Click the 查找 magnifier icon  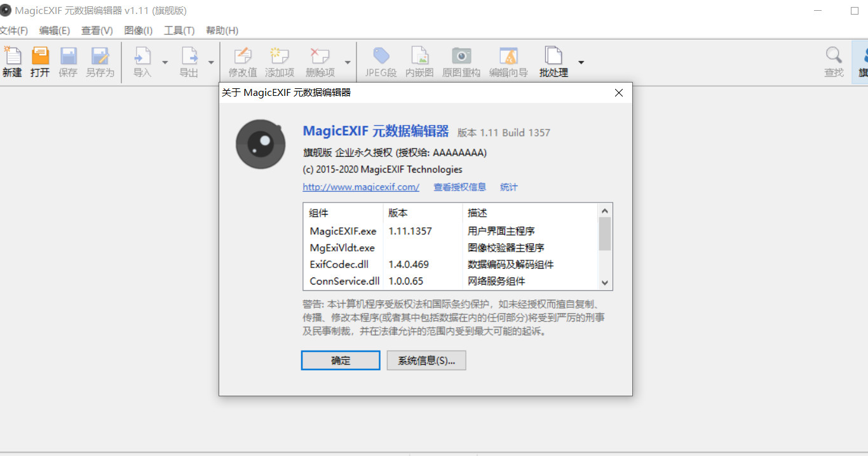coord(834,57)
